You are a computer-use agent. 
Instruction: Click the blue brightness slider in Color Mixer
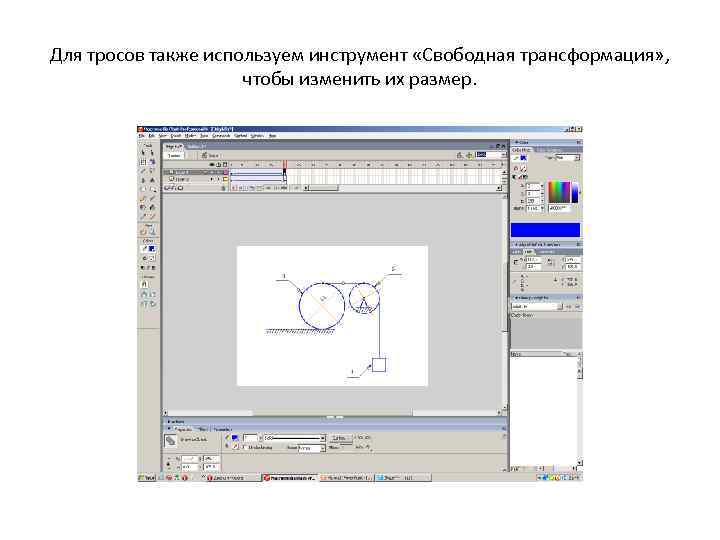[574, 191]
